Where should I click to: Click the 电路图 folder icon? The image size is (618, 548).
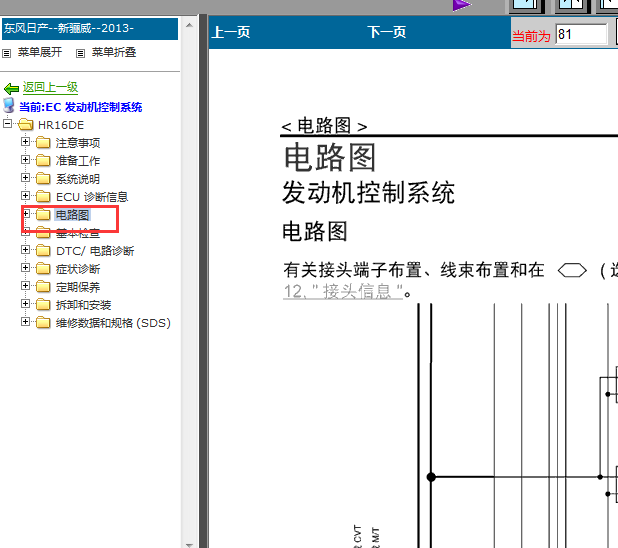click(x=43, y=214)
